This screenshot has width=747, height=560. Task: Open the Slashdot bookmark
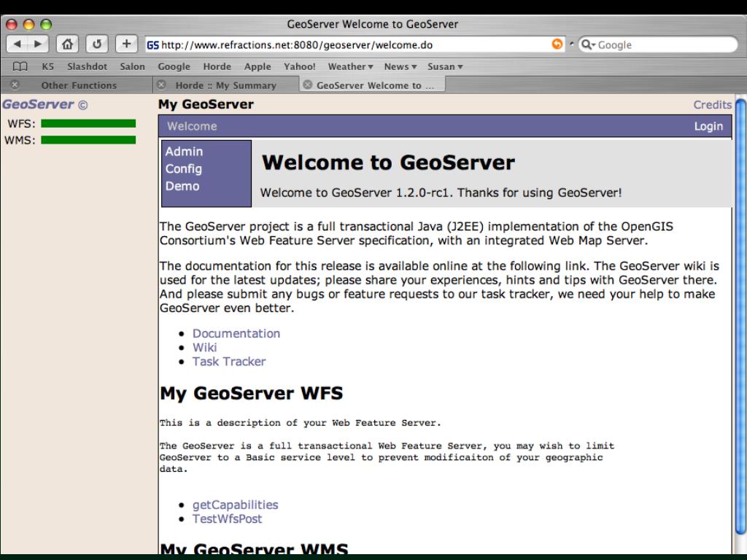coord(88,66)
